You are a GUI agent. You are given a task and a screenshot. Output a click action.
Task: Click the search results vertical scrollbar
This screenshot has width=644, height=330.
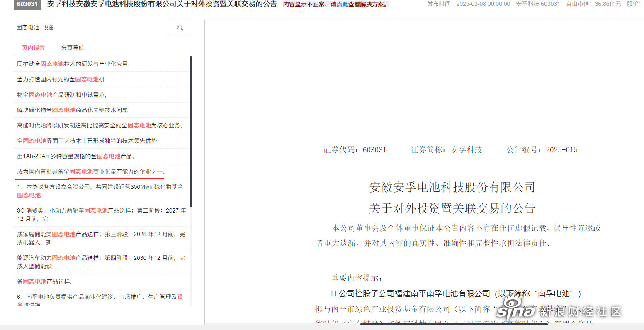pyautogui.click(x=191, y=132)
